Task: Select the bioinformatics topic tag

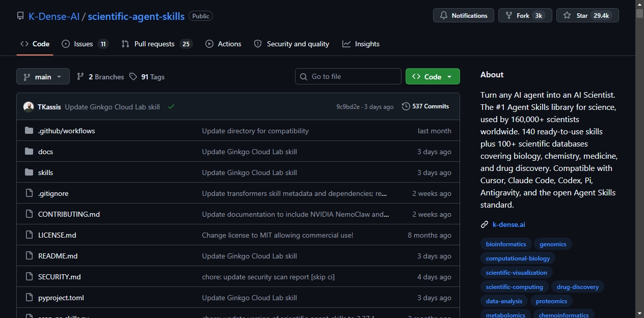Action: point(506,244)
